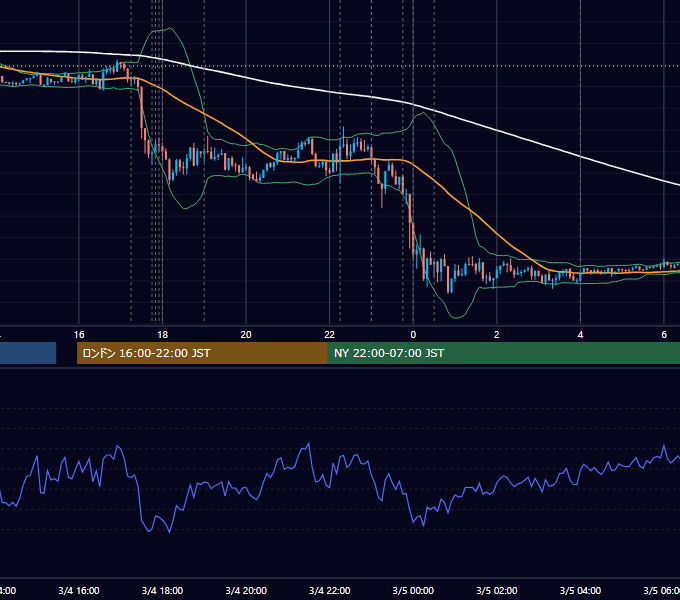Select the NY 22:00-07:00 JST session bar
Screen dimensions: 680x600
[x=503, y=353]
